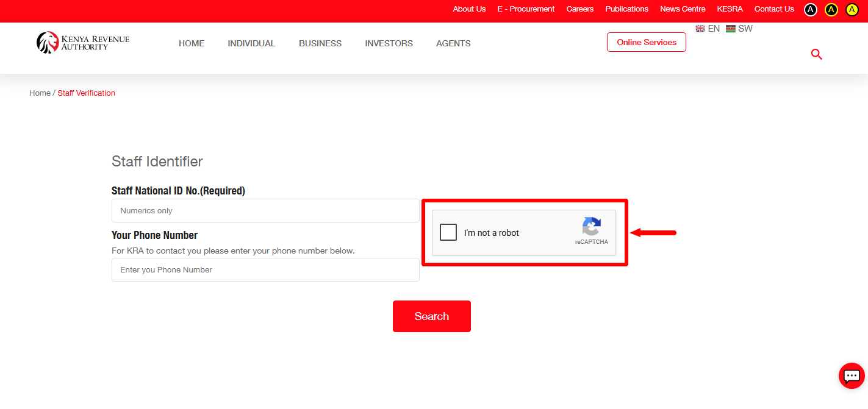Open the INVESTORS menu
Image resolution: width=868 pixels, height=409 pixels.
click(389, 43)
